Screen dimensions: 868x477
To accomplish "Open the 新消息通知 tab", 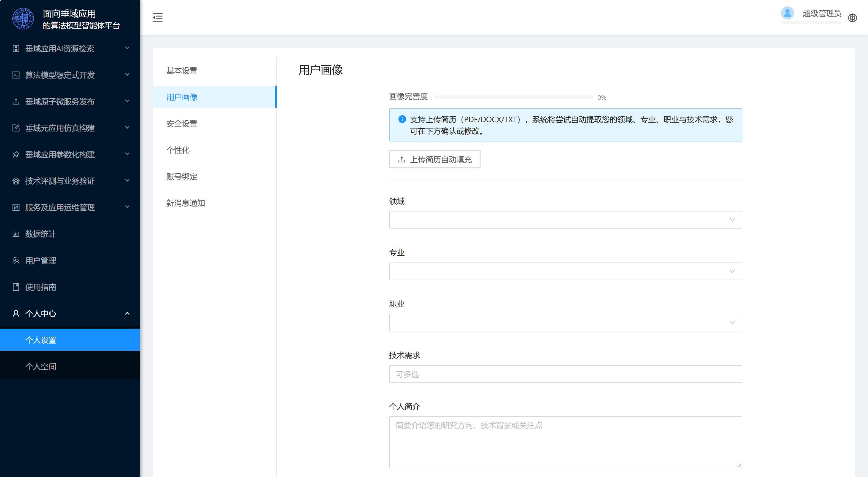I will click(x=215, y=203).
